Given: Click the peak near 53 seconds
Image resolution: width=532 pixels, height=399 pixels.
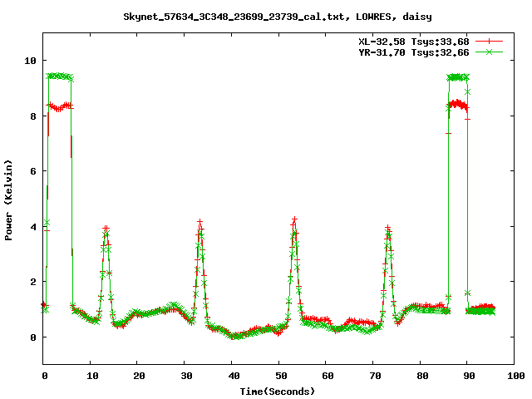Looking at the screenshot, I should [x=294, y=221].
